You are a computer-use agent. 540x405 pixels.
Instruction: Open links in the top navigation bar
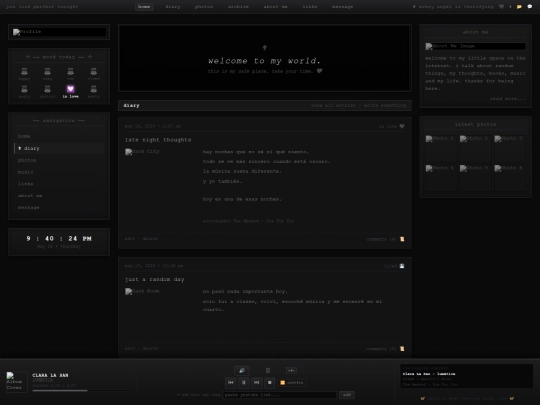310,7
